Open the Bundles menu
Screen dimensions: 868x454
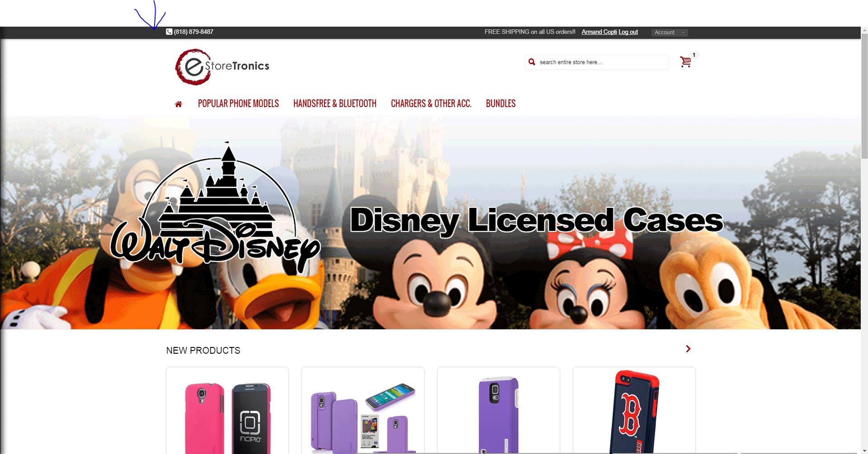coord(500,103)
